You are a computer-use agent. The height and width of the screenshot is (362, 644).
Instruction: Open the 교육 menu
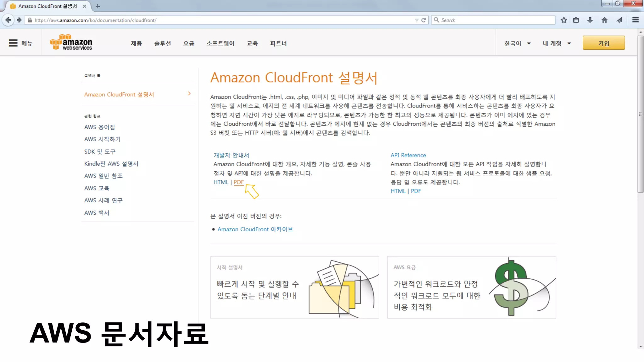[253, 43]
